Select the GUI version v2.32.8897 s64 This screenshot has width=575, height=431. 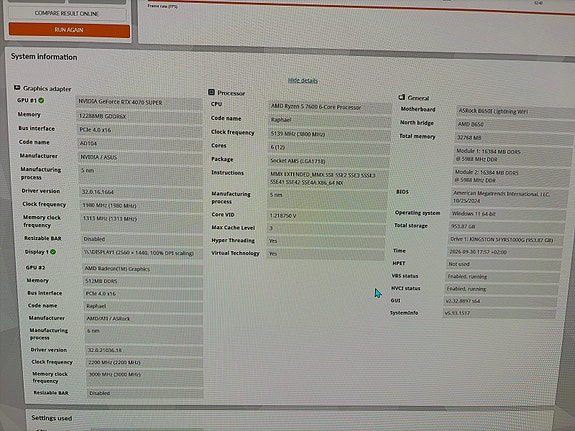[x=500, y=301]
